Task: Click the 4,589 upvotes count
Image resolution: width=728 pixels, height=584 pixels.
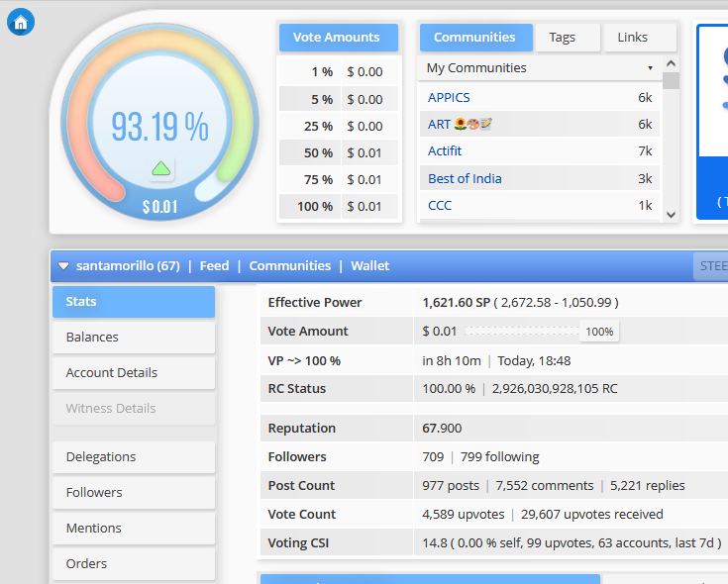Action: (463, 515)
